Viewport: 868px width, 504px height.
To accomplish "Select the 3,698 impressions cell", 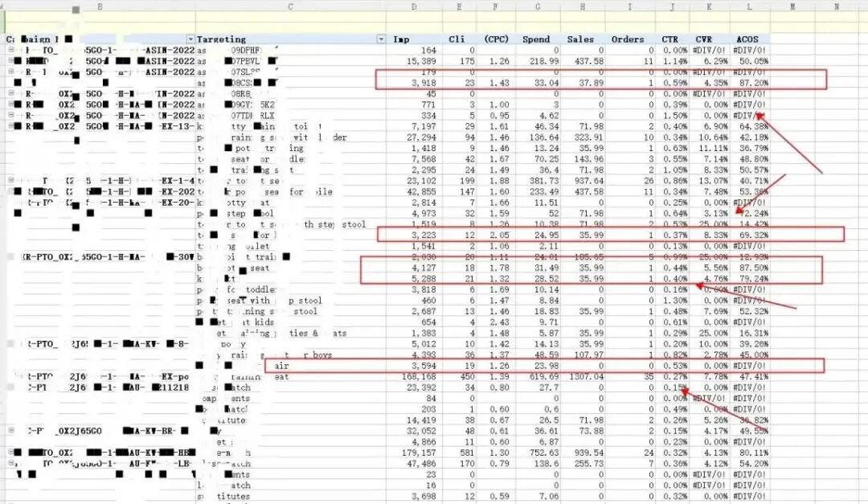I will [424, 496].
